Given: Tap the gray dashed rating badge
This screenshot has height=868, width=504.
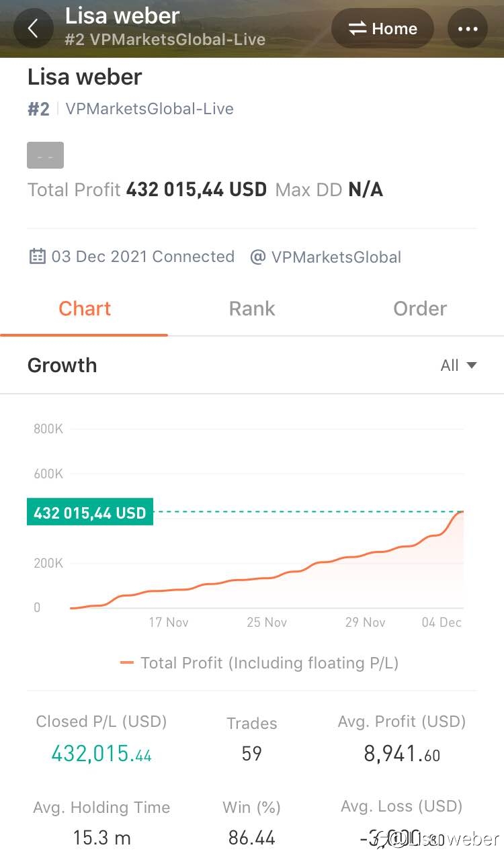Looking at the screenshot, I should coord(46,155).
